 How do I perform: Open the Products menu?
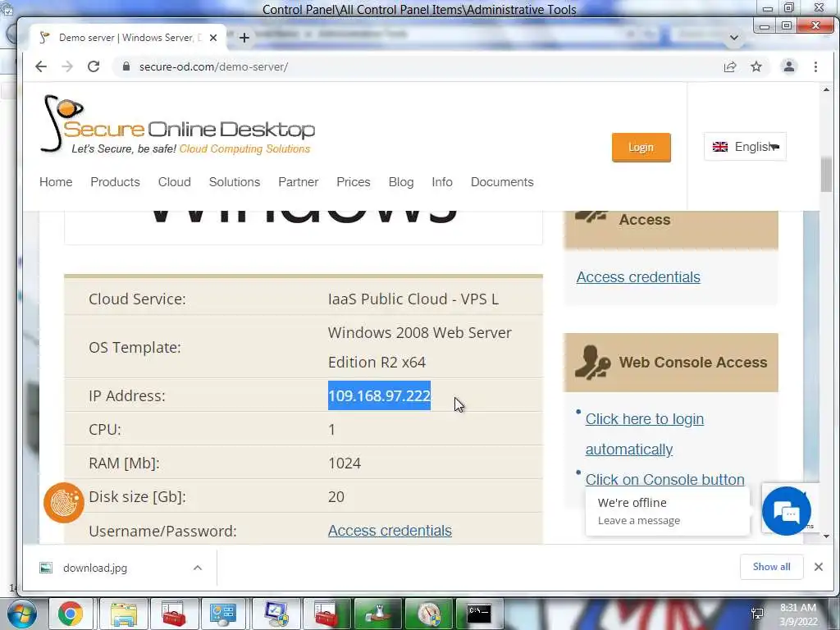pos(115,182)
